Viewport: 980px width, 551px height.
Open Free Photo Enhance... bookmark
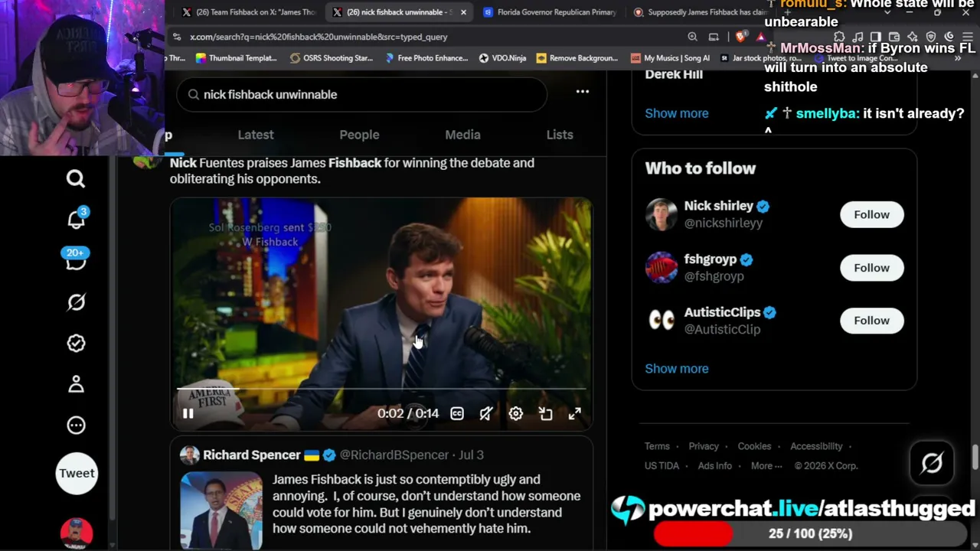[426, 58]
